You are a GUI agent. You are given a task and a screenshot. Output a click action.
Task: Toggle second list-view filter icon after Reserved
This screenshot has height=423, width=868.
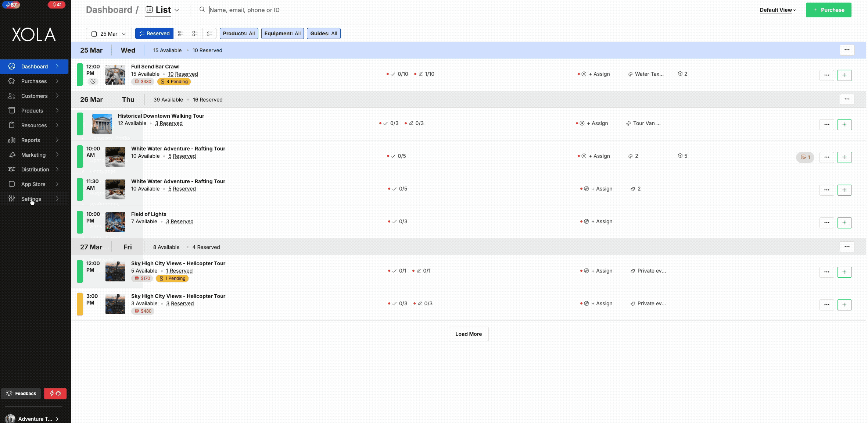[195, 33]
